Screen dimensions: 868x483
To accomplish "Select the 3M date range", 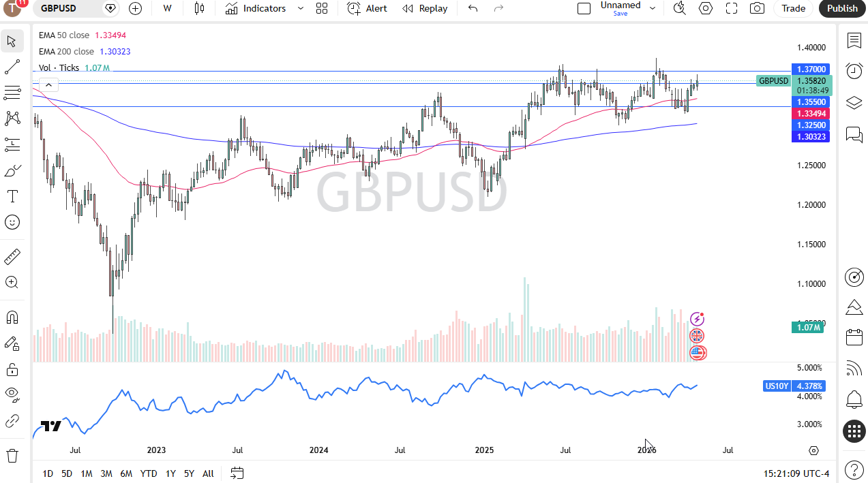I will point(106,473).
